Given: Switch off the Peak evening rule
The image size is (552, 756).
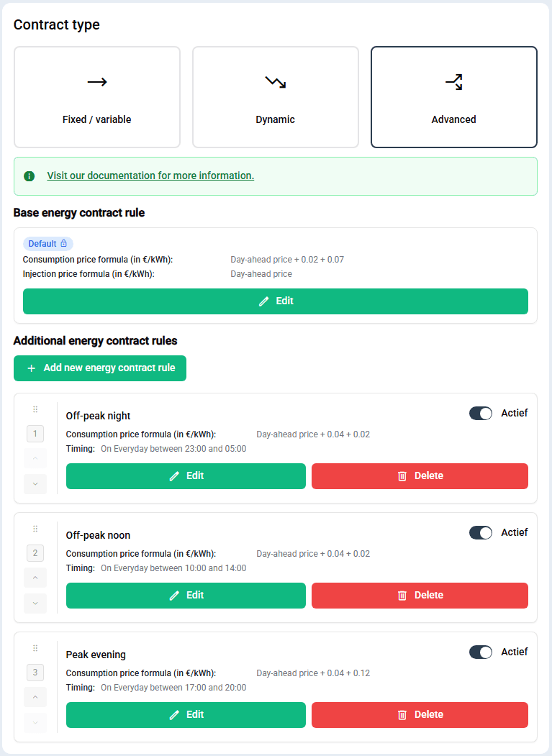Looking at the screenshot, I should [x=481, y=652].
